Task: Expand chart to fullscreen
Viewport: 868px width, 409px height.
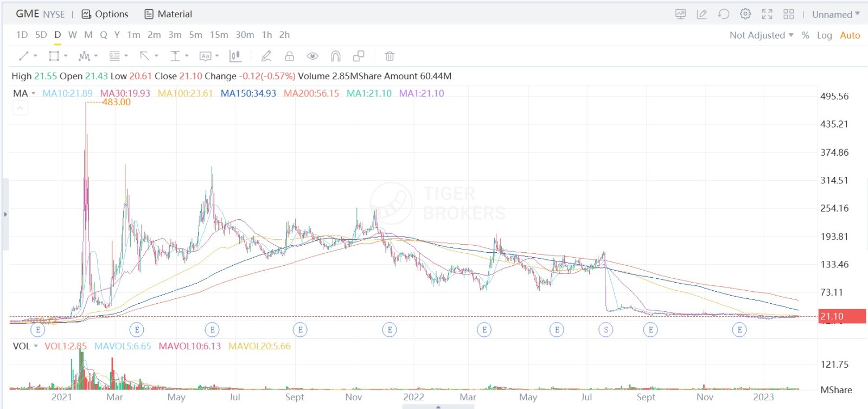Action: [x=767, y=14]
